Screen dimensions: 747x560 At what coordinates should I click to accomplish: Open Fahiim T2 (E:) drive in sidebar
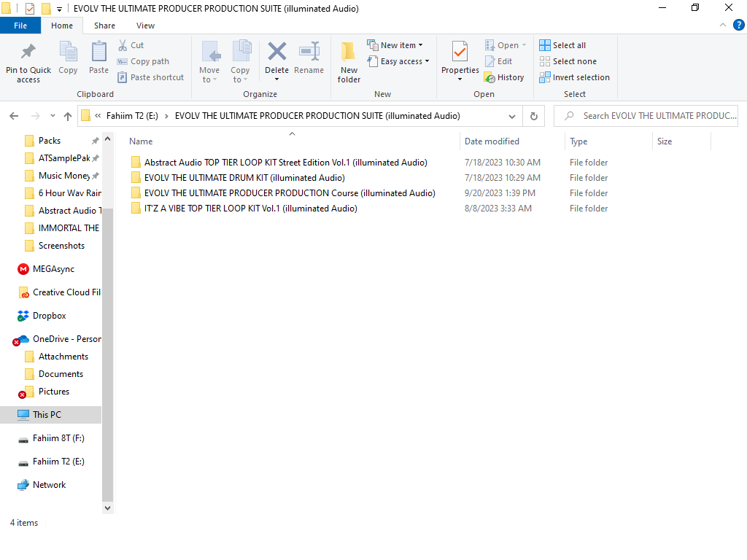(x=58, y=462)
